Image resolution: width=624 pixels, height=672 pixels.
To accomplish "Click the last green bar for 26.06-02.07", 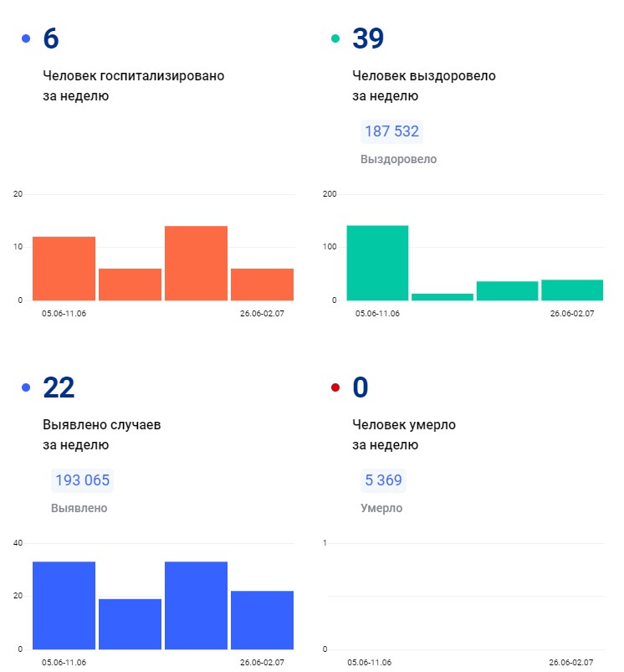I will point(572,290).
